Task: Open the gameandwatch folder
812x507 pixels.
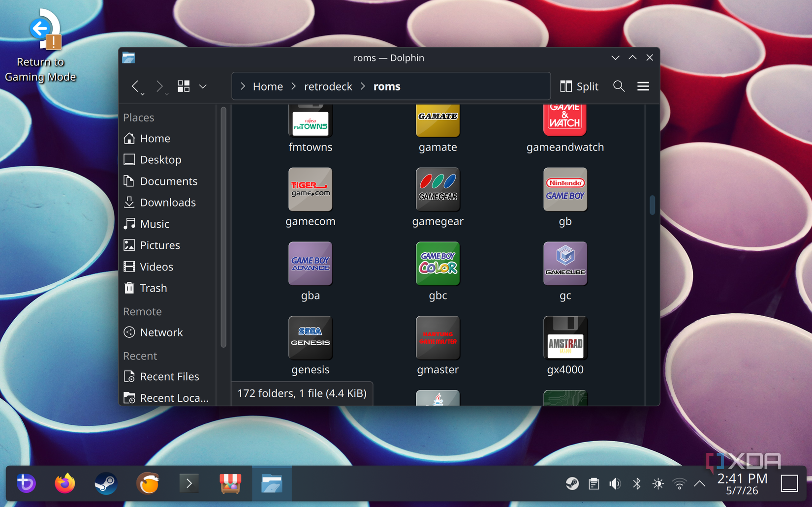Action: coord(565,128)
